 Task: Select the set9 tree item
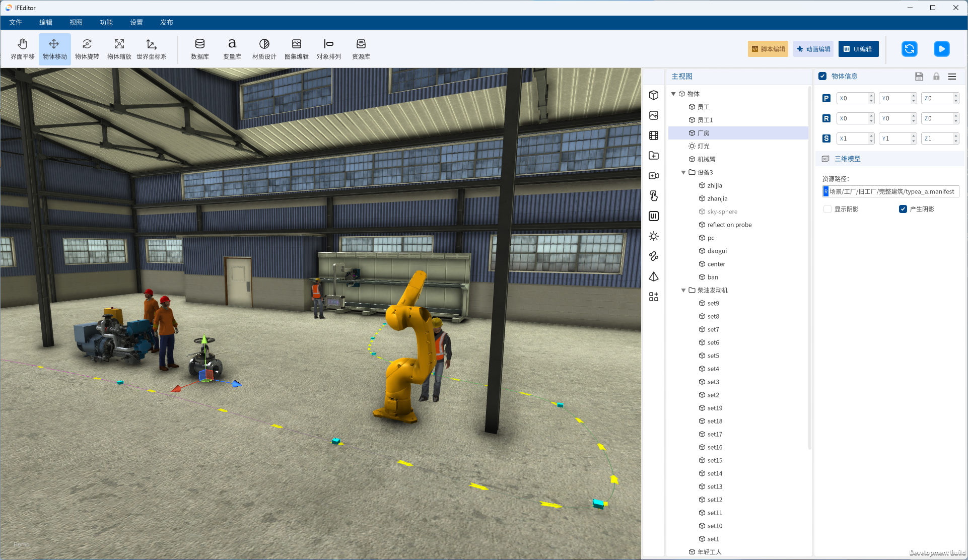[x=738, y=303]
